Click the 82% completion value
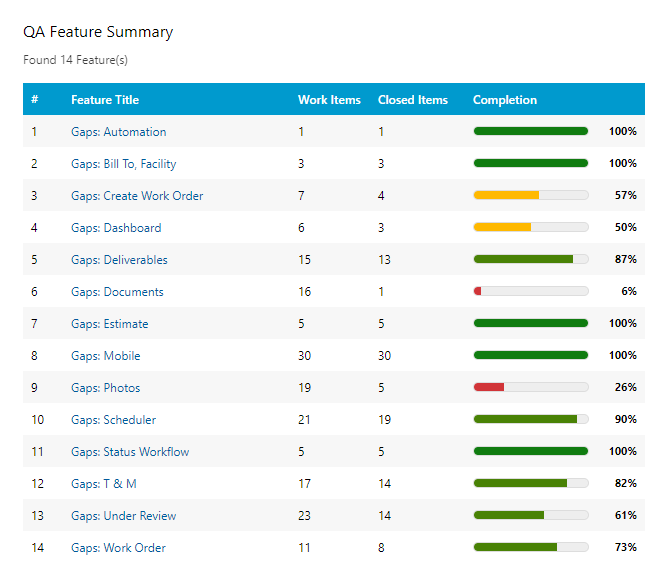 (x=625, y=483)
